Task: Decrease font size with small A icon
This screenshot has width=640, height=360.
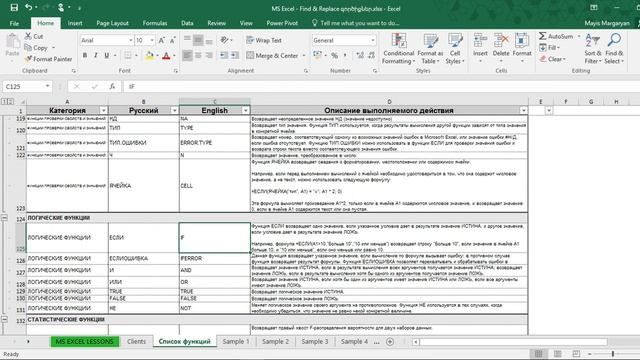Action: [173, 40]
